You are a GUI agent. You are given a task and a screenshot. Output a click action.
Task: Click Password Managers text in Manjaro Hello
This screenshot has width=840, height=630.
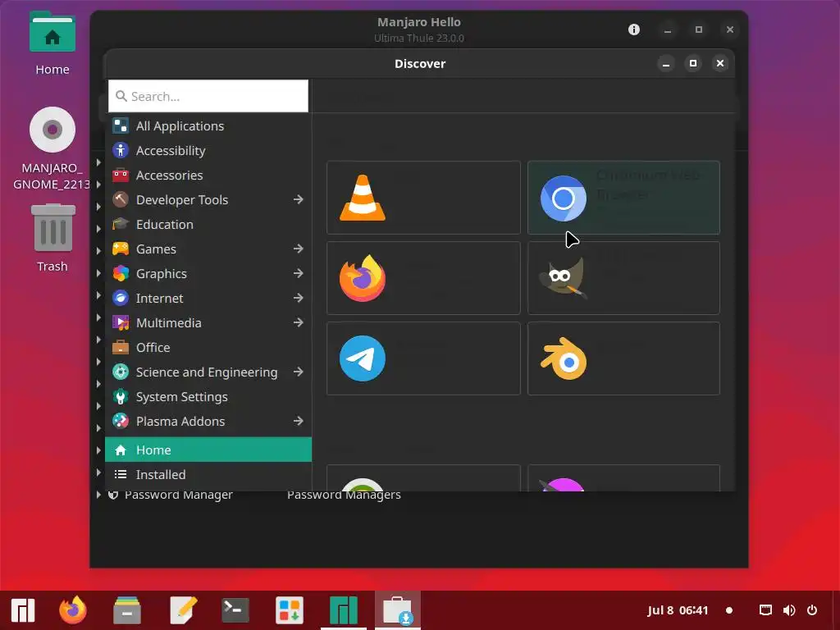click(x=344, y=495)
